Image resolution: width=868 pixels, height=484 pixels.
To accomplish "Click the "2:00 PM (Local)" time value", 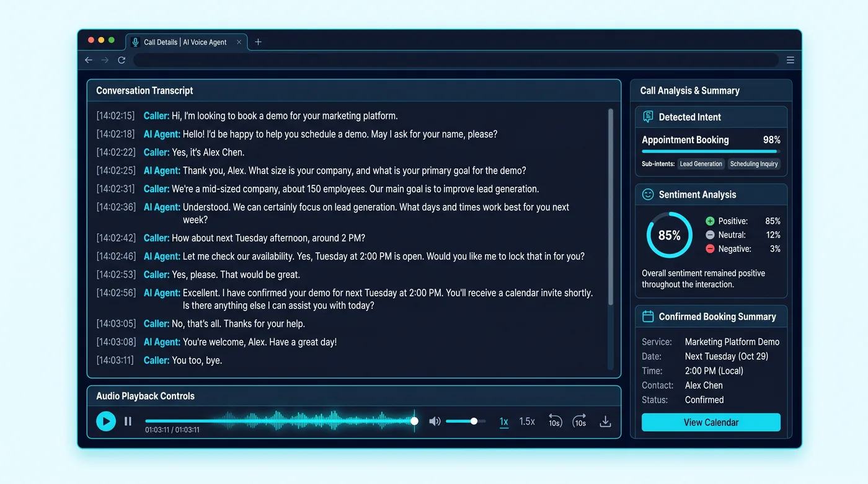I will pos(714,371).
